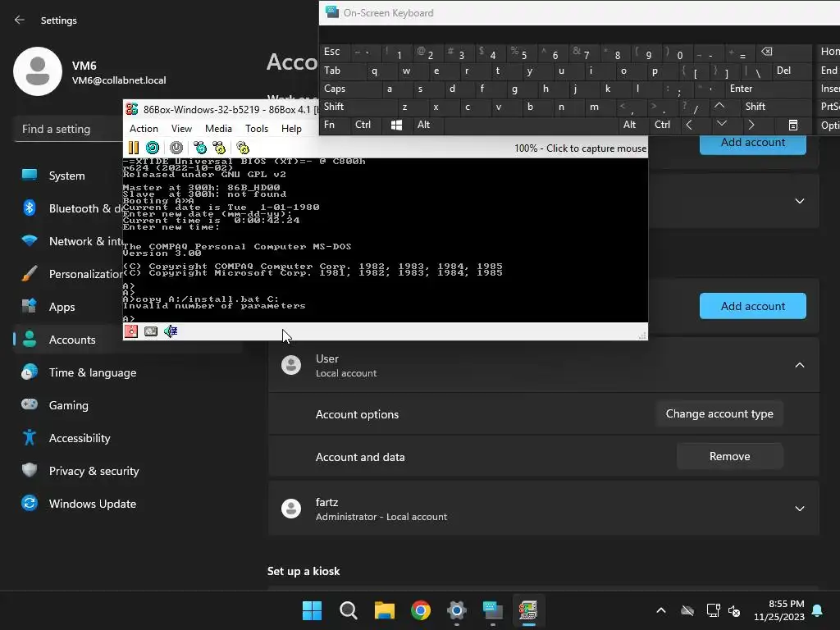
Task: Toggle Fn key on On-Screen Keyboard
Action: coord(336,125)
